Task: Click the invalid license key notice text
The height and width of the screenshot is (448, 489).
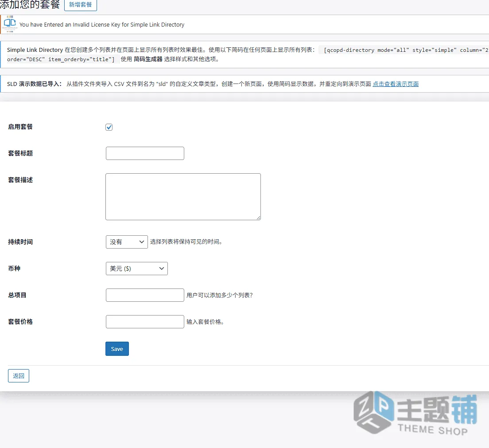Action: (x=102, y=25)
